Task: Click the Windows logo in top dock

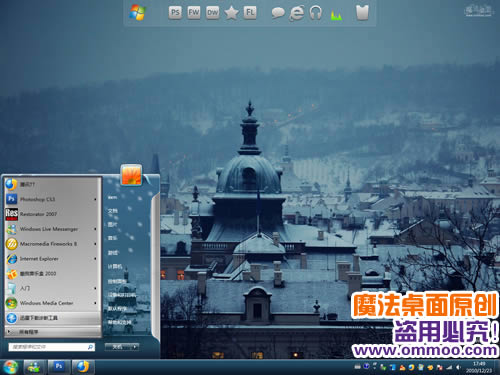Action: [138, 13]
